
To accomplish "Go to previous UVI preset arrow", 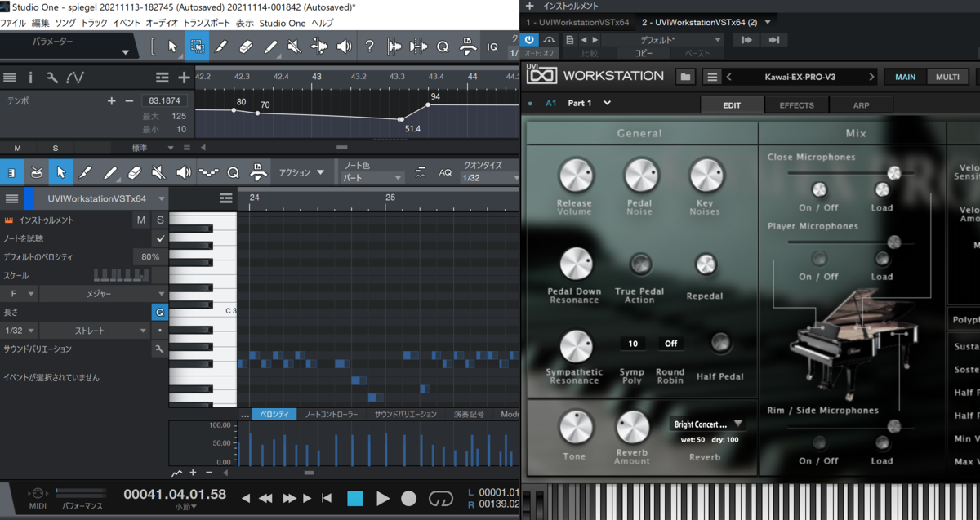I will tap(729, 77).
